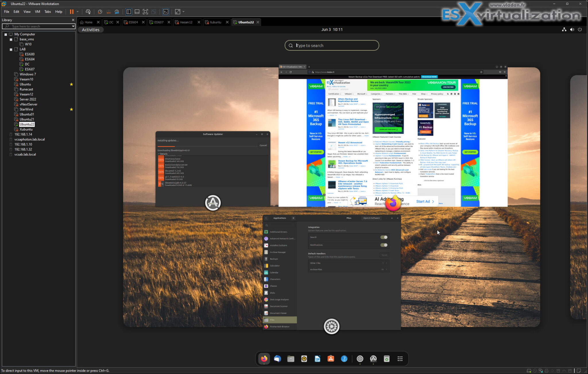The width and height of the screenshot is (588, 374).
Task: Take a snapshot of the virtual machine
Action: point(100,11)
